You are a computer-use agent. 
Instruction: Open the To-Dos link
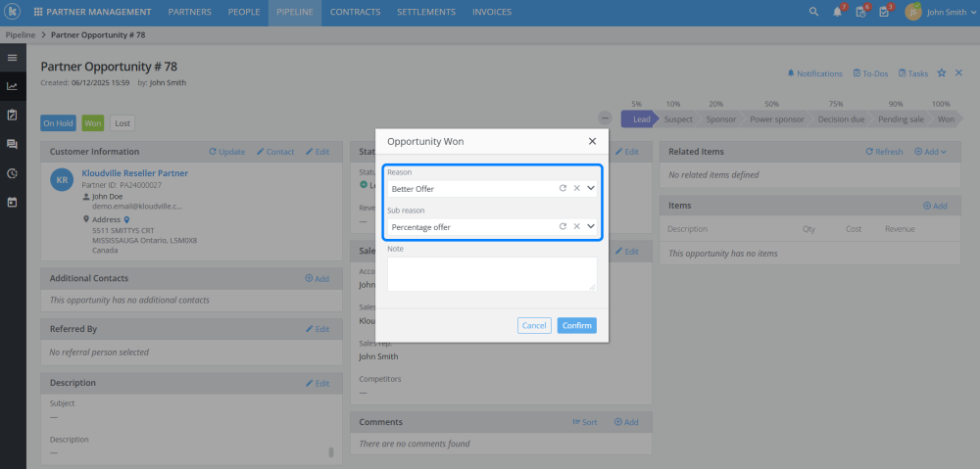[x=870, y=73]
